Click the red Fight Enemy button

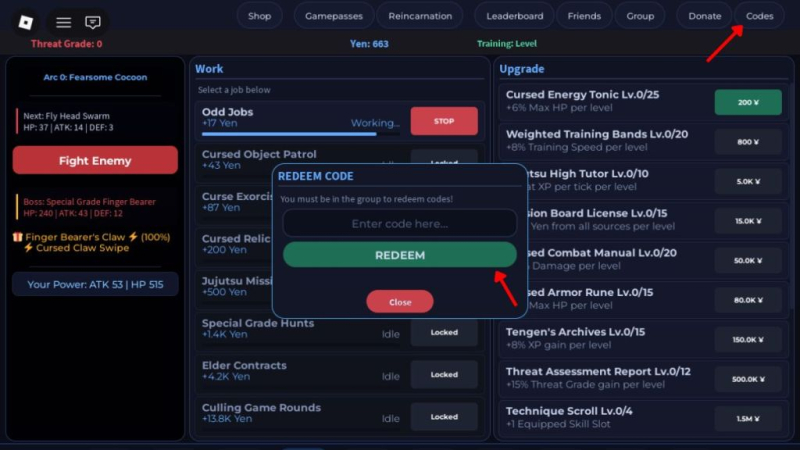pyautogui.click(x=95, y=161)
